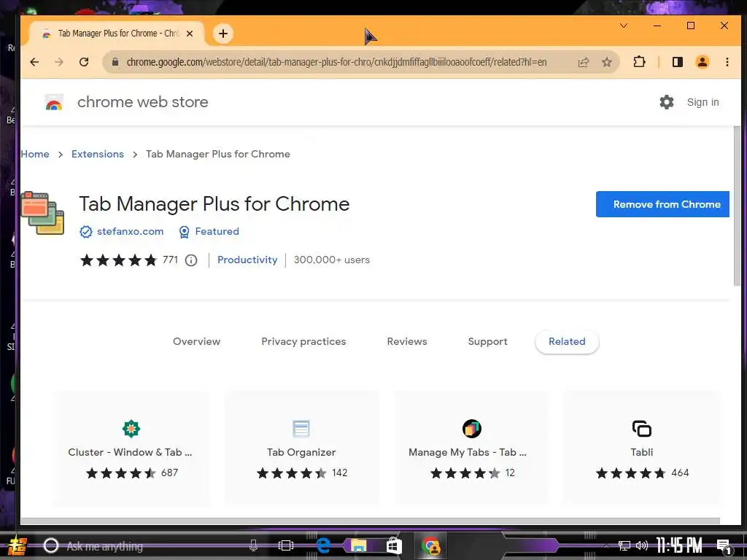Click the 11:45 PM taskbar clock
Viewport: 747px width, 560px height.
click(679, 545)
